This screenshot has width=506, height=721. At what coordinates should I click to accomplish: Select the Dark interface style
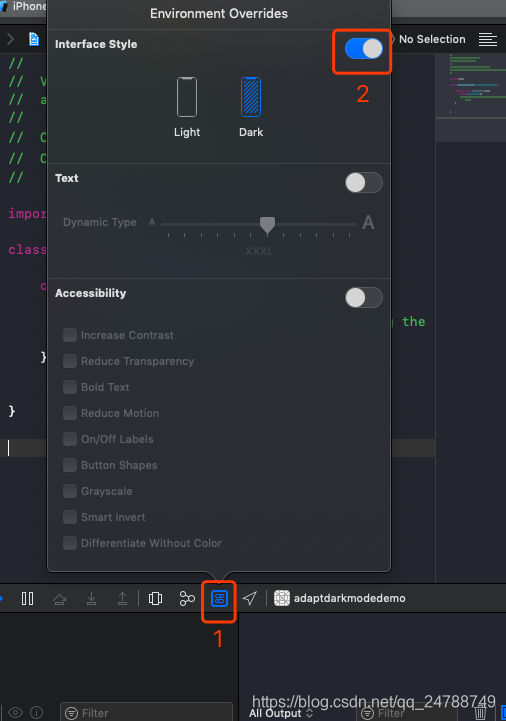coord(251,107)
